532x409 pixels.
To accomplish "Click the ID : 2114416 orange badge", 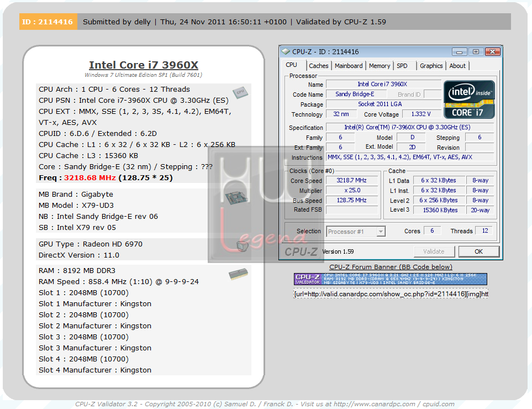I will click(48, 22).
